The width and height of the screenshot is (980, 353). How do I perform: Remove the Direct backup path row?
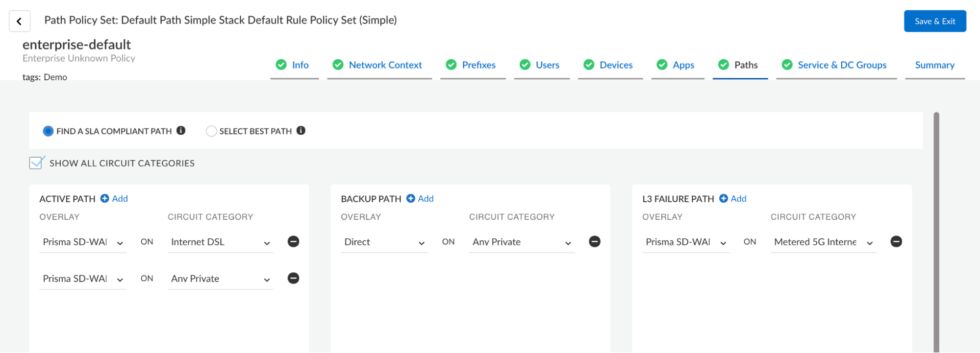point(595,241)
